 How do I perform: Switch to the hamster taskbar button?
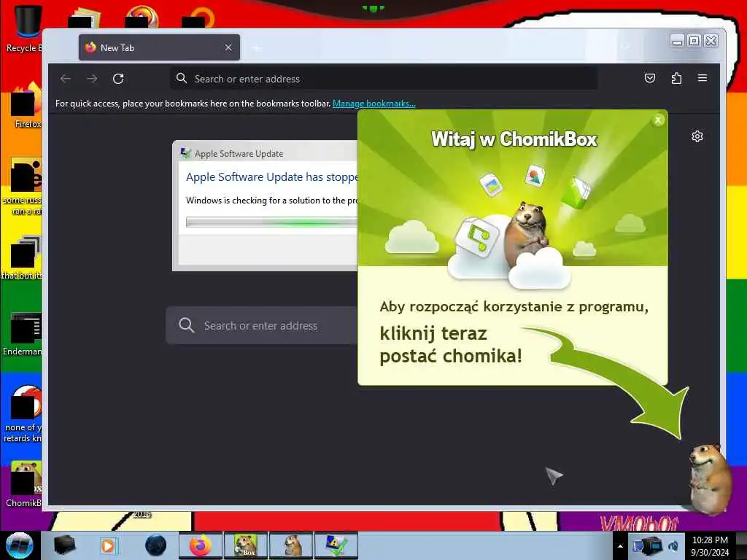pyautogui.click(x=291, y=545)
